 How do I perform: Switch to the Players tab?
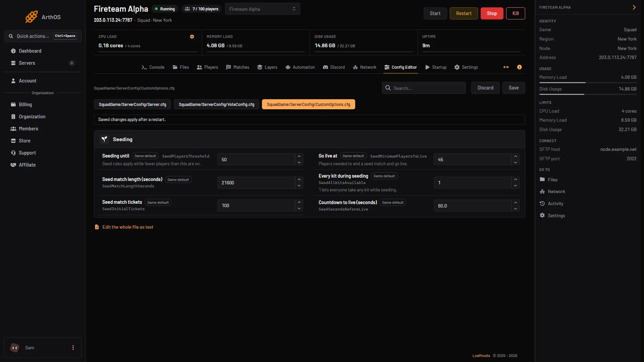[207, 67]
